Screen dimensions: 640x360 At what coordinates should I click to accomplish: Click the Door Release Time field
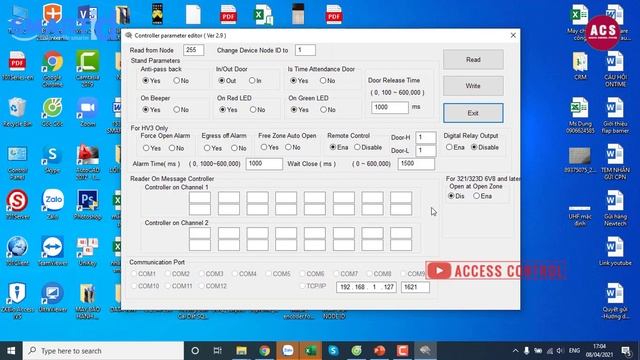coord(390,107)
